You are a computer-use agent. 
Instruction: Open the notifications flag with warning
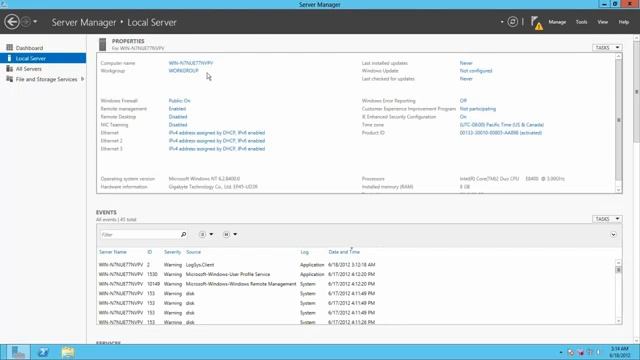(x=537, y=23)
